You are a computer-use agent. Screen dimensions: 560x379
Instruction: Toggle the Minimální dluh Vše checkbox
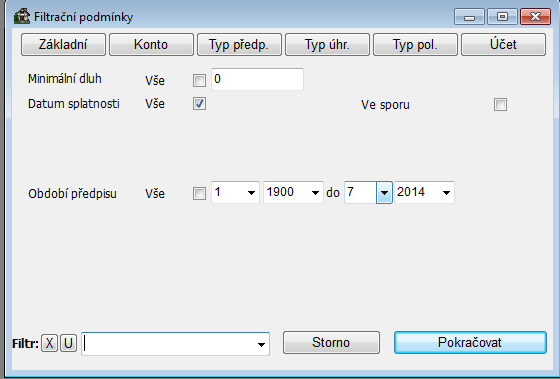tap(199, 80)
